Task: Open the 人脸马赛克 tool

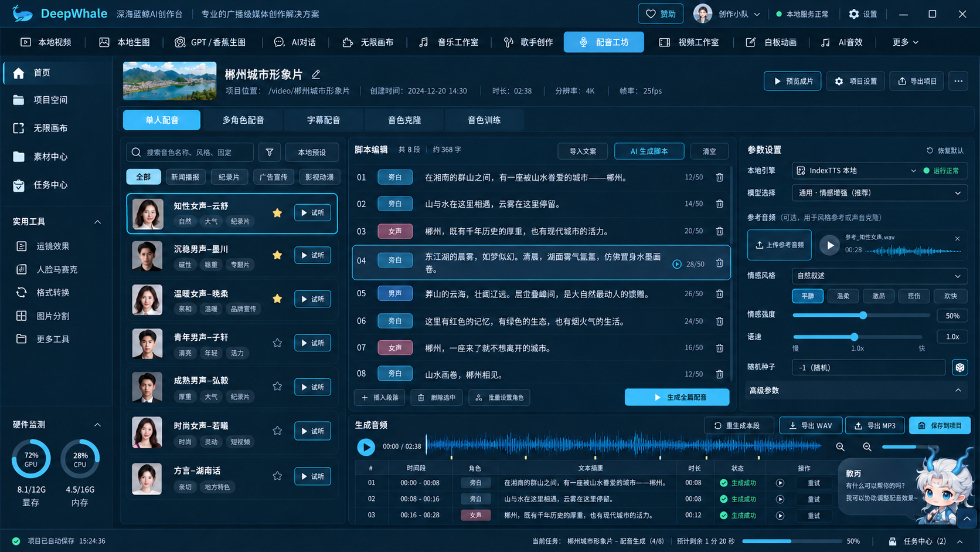Action: click(x=56, y=269)
